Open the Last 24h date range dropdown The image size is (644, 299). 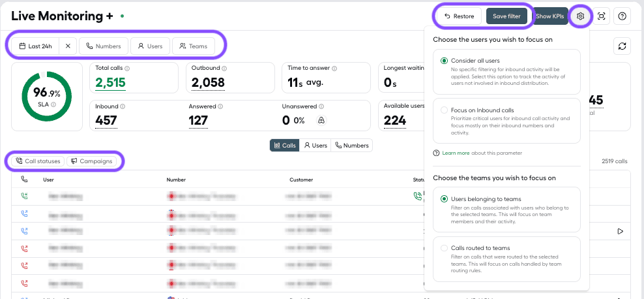(35, 46)
